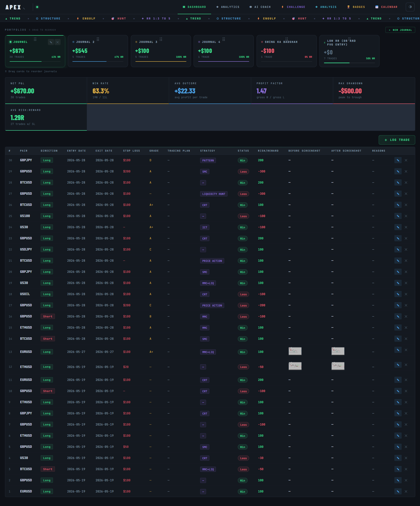Delete trade 25 US100 row
The image size is (420, 506).
(406, 216)
